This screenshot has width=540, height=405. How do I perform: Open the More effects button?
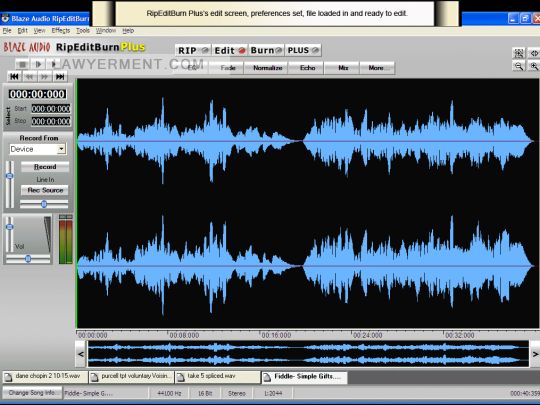377,68
